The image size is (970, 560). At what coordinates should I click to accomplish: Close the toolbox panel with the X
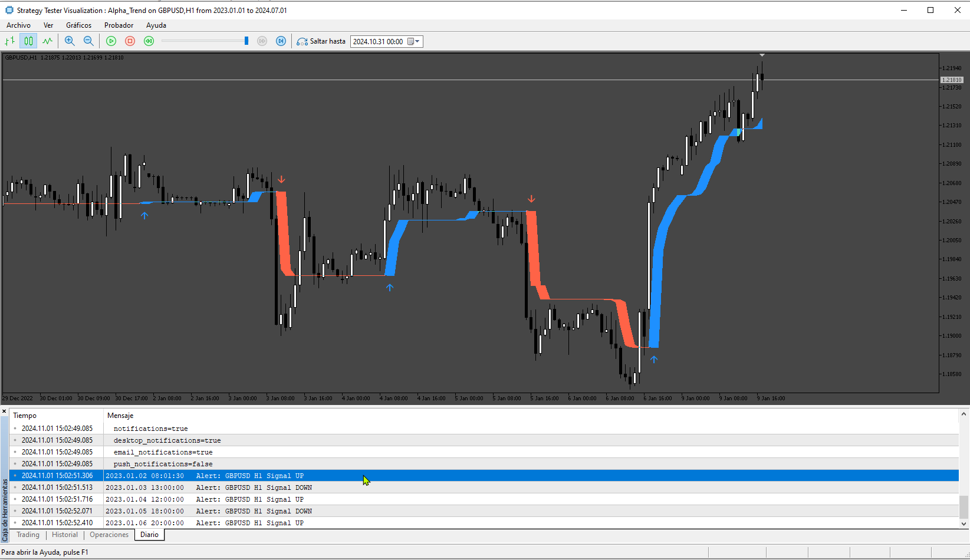point(4,411)
